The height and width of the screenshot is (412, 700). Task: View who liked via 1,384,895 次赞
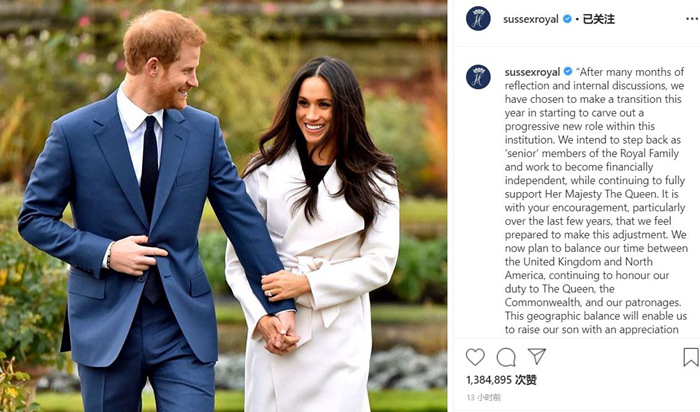501,380
